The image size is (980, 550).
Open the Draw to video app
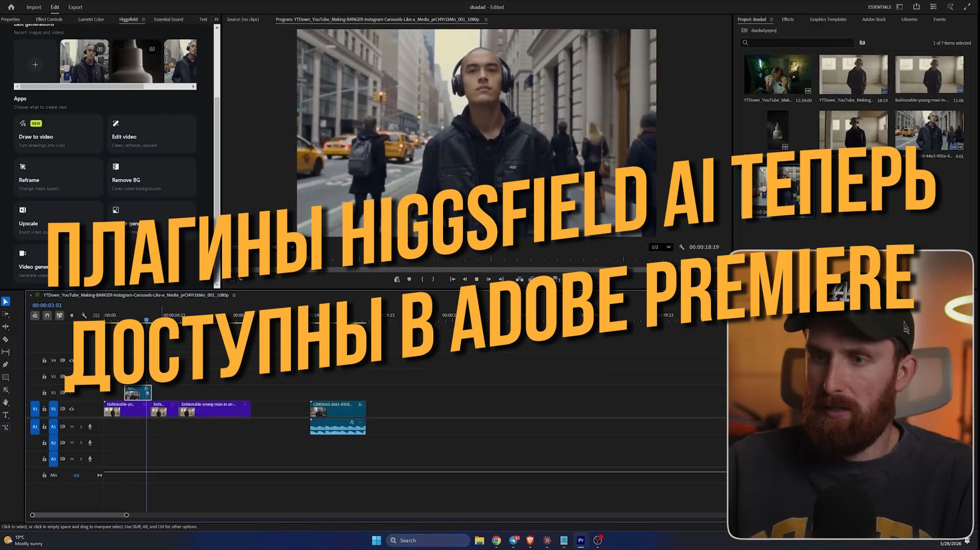coord(58,134)
